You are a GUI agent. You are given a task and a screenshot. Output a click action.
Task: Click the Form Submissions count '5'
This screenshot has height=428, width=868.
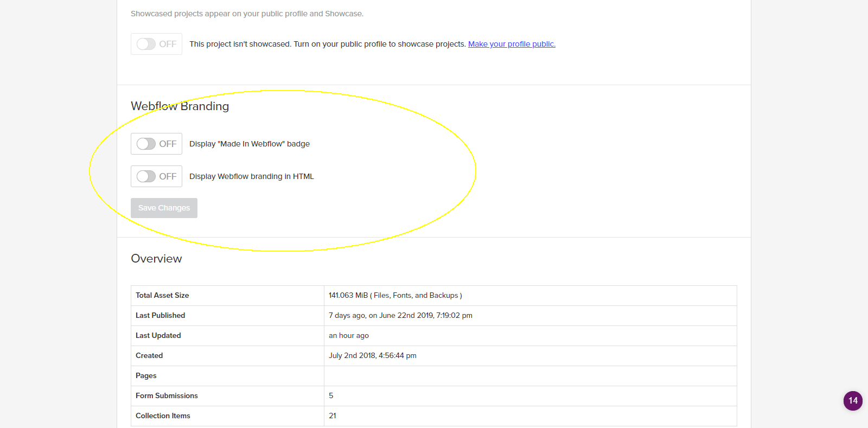pos(331,396)
